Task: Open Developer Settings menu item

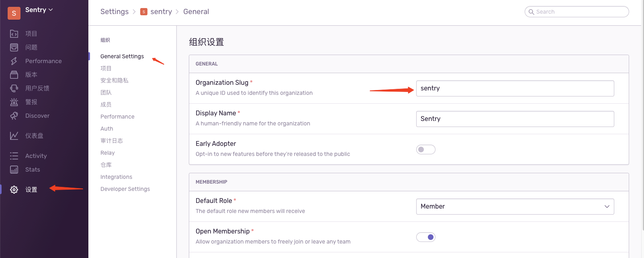Action: click(x=125, y=189)
